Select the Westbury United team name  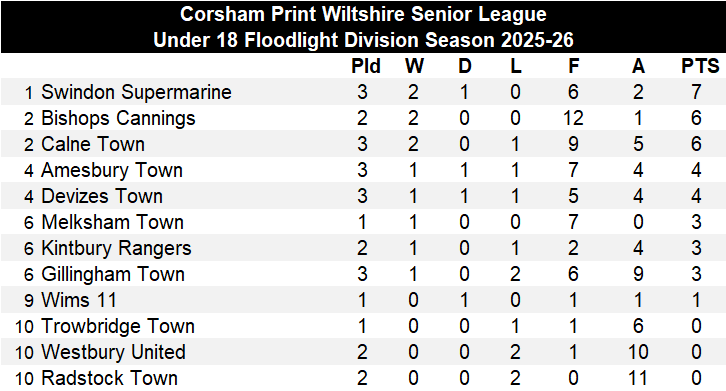[113, 352]
